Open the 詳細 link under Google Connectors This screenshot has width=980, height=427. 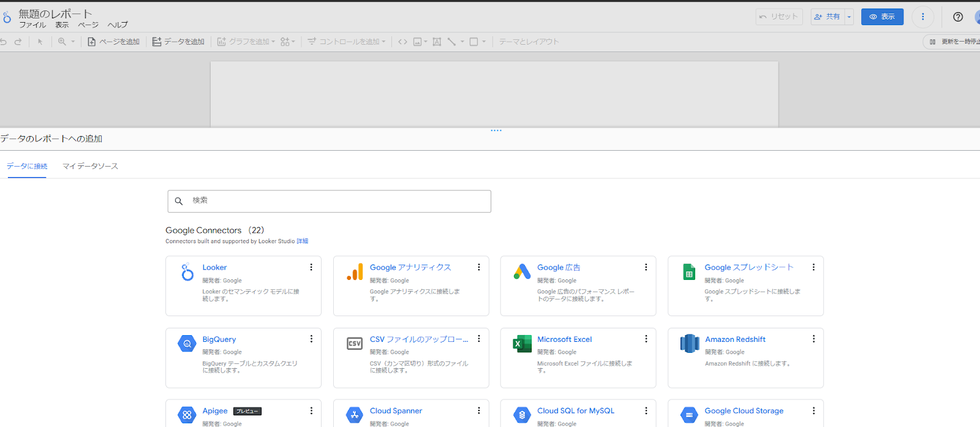point(303,241)
